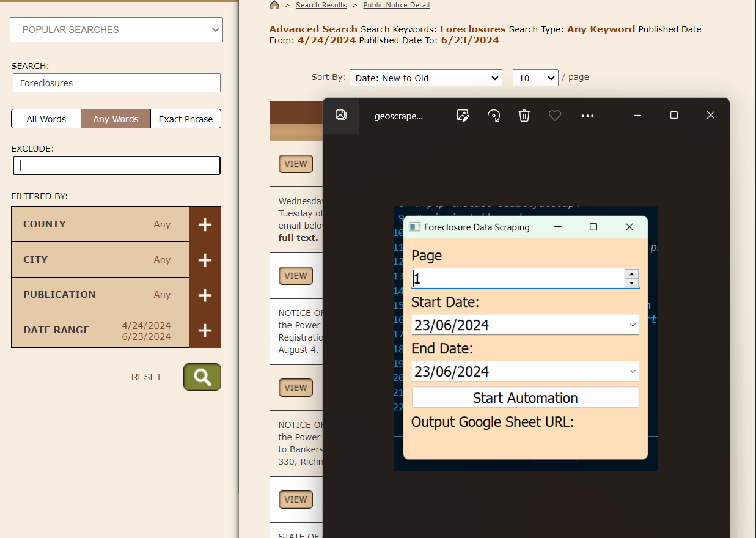
Task: Go to Search Results breadcrumb link
Action: click(321, 5)
